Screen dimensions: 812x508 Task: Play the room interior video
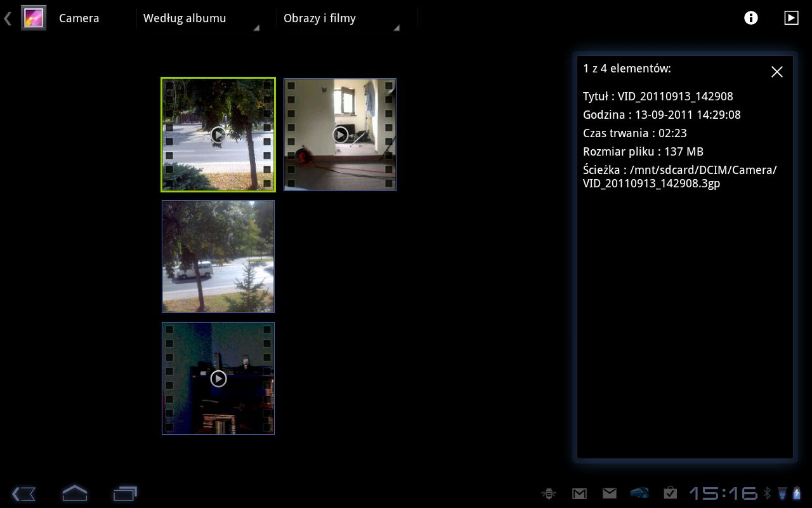point(340,135)
